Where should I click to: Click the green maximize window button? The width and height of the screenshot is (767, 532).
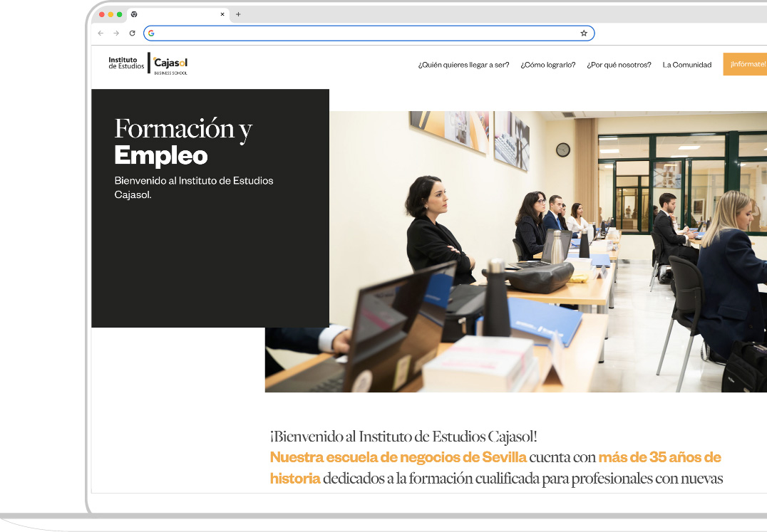coord(119,14)
